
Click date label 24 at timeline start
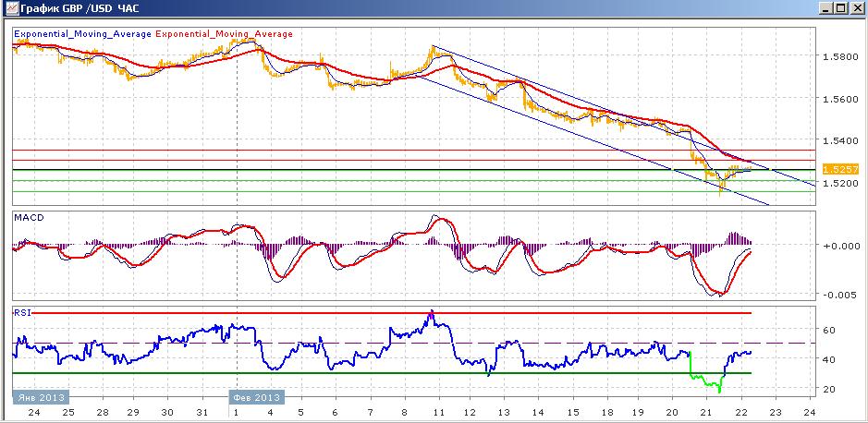pos(34,412)
